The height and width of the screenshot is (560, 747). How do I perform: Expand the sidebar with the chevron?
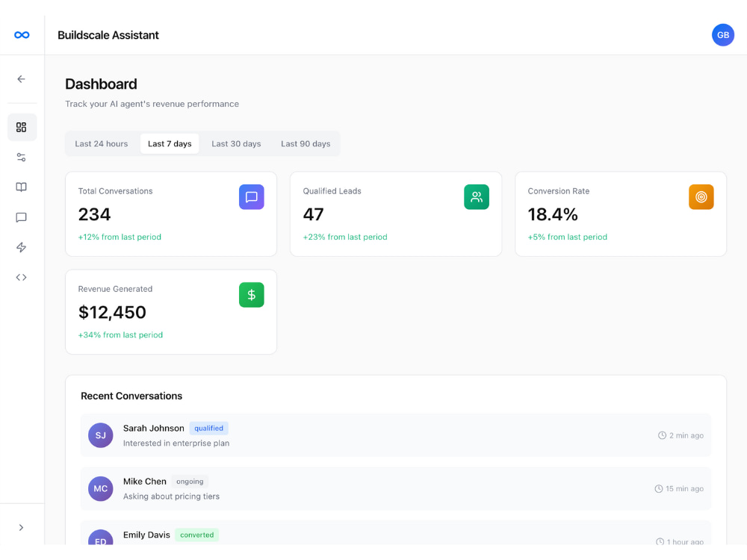pyautogui.click(x=22, y=528)
